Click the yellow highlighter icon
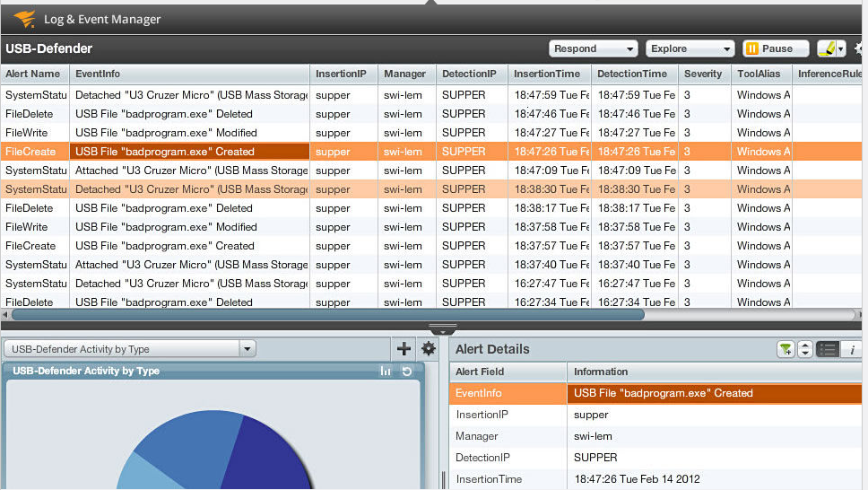The width and height of the screenshot is (868, 490). point(827,48)
